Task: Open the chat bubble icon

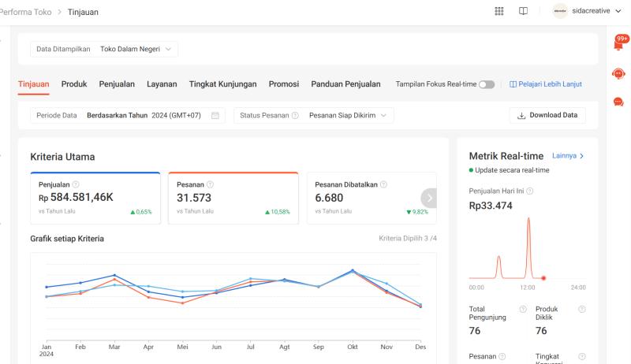Action: (x=618, y=102)
